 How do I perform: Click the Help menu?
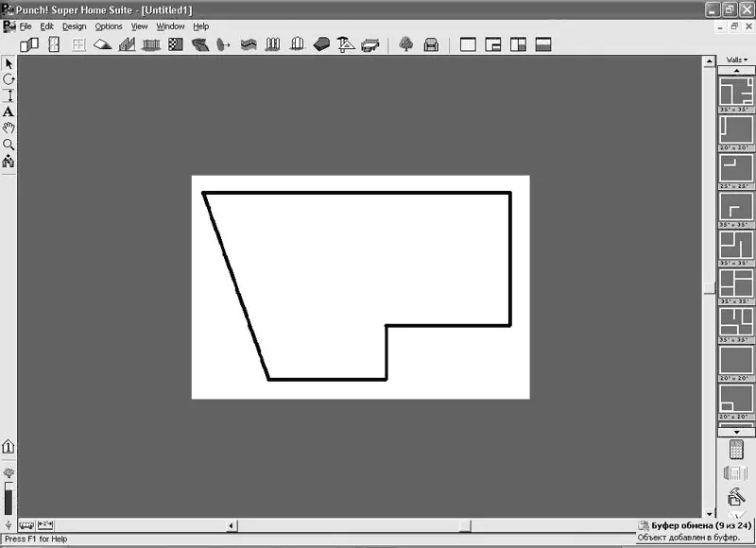[200, 26]
